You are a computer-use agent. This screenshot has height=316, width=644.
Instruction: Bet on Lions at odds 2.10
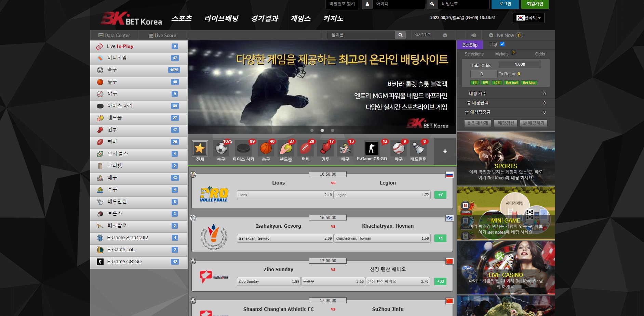[x=285, y=195]
